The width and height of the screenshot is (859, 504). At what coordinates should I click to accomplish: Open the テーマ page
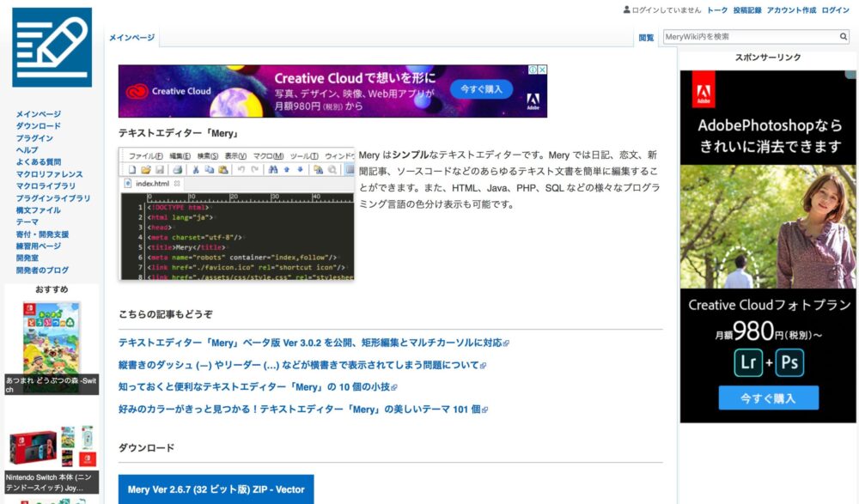(x=27, y=222)
